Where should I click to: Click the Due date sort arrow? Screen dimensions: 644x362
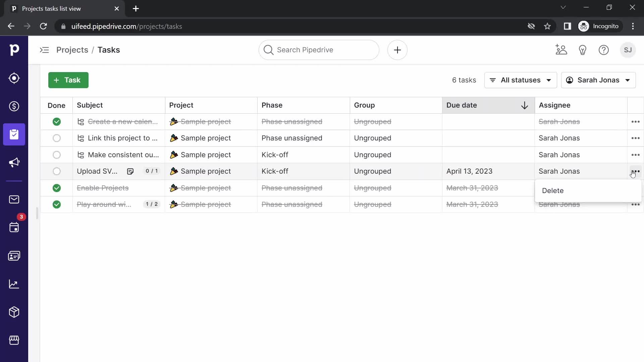coord(525,105)
